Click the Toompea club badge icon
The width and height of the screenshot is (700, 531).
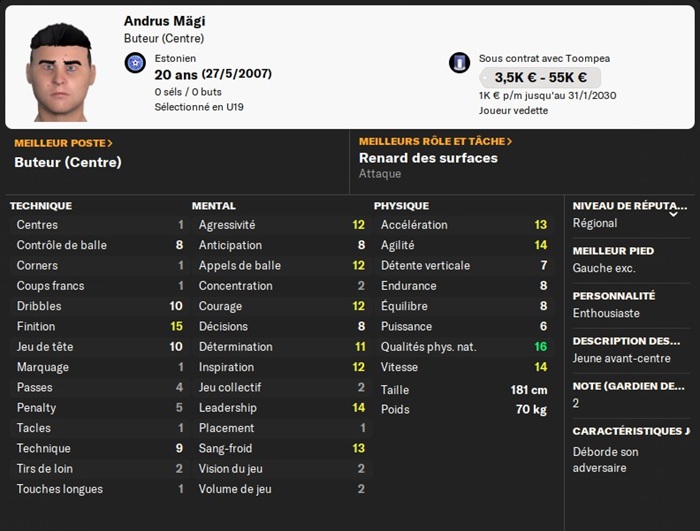tap(459, 62)
